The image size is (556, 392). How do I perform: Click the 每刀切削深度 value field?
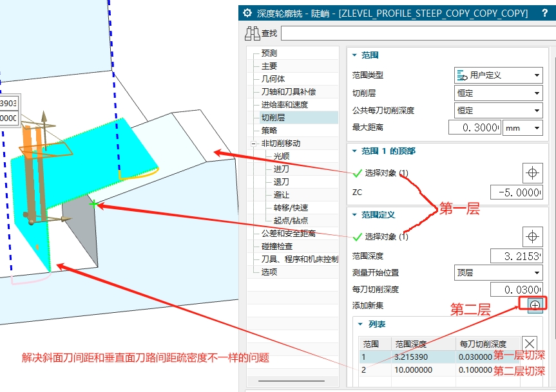pos(516,290)
